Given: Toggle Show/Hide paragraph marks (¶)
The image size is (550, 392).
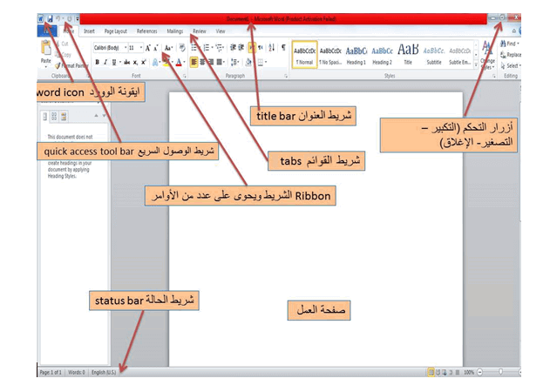Looking at the screenshot, I should [283, 47].
